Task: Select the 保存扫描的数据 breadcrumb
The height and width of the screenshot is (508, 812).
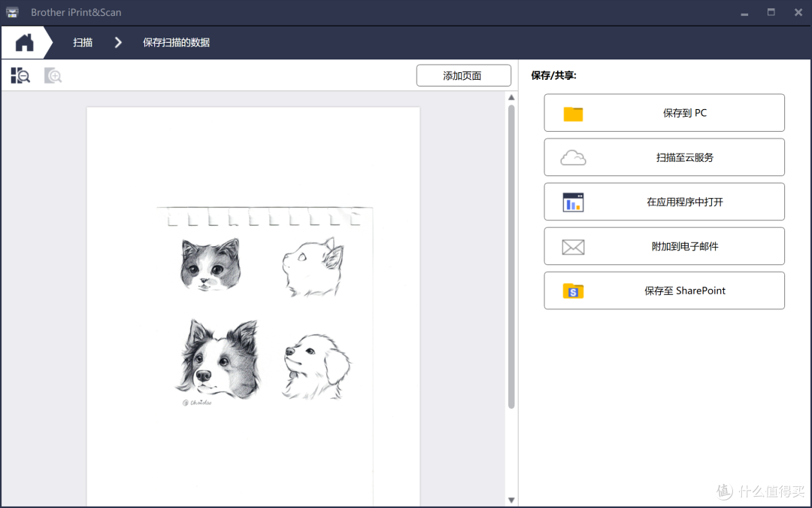Action: (x=176, y=42)
